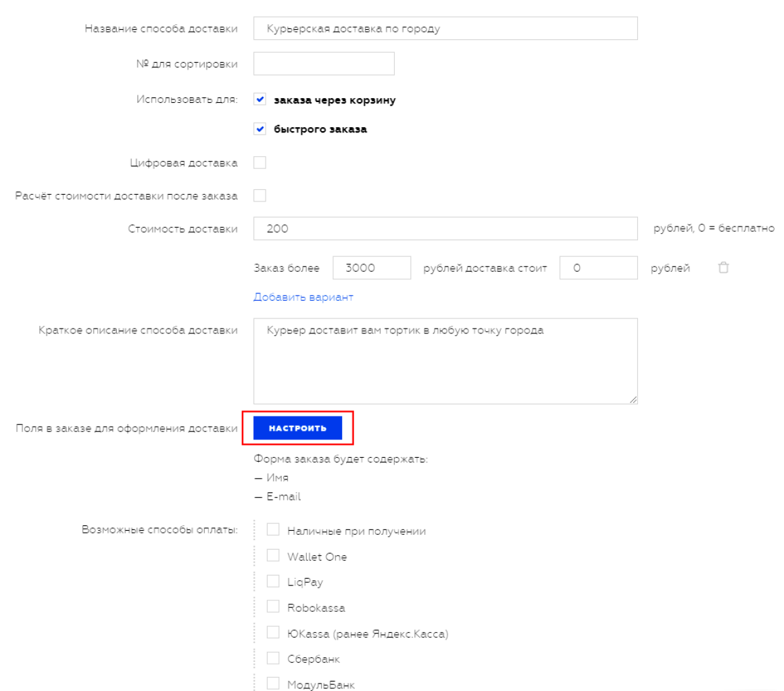The image size is (784, 691).
Task: Click the '№ для сортировки' input field
Action: pos(324,64)
